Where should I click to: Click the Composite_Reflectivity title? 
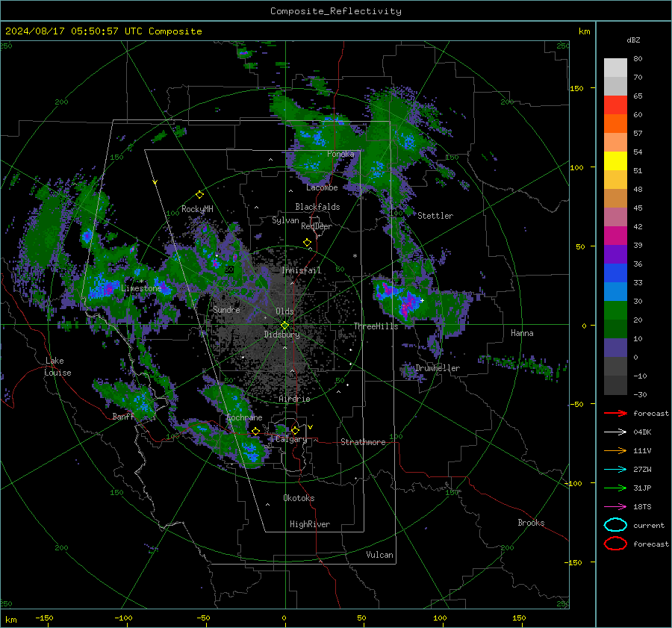tap(335, 11)
